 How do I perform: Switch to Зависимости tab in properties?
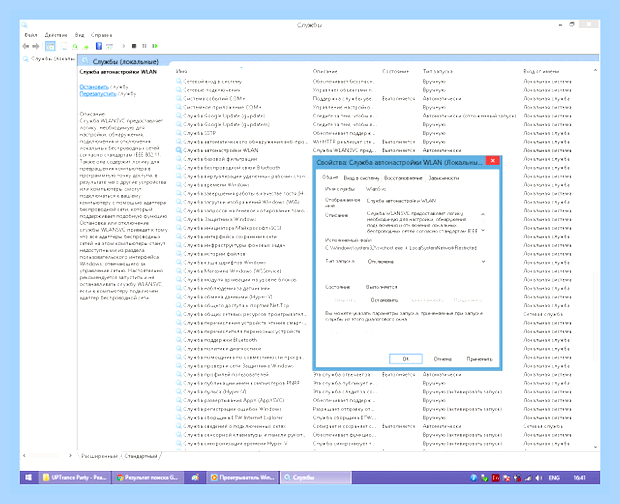pos(444,178)
